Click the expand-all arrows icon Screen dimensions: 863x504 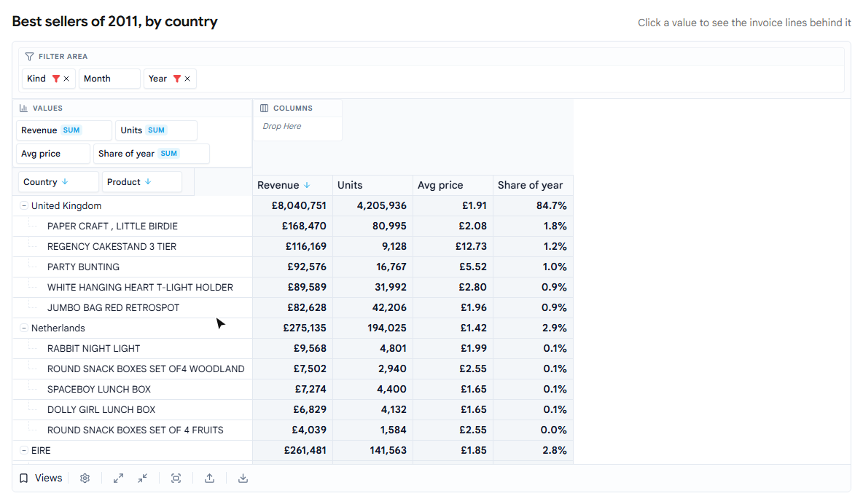[x=118, y=478]
